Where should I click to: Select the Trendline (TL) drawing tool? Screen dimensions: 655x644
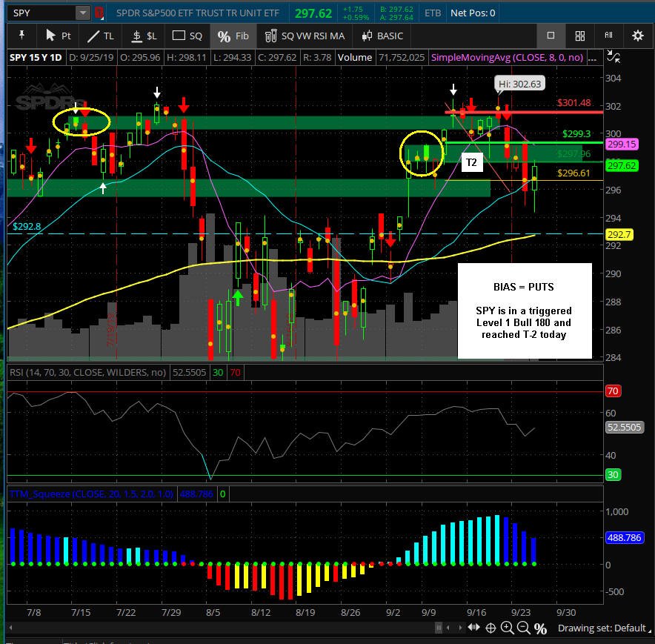pyautogui.click(x=100, y=36)
